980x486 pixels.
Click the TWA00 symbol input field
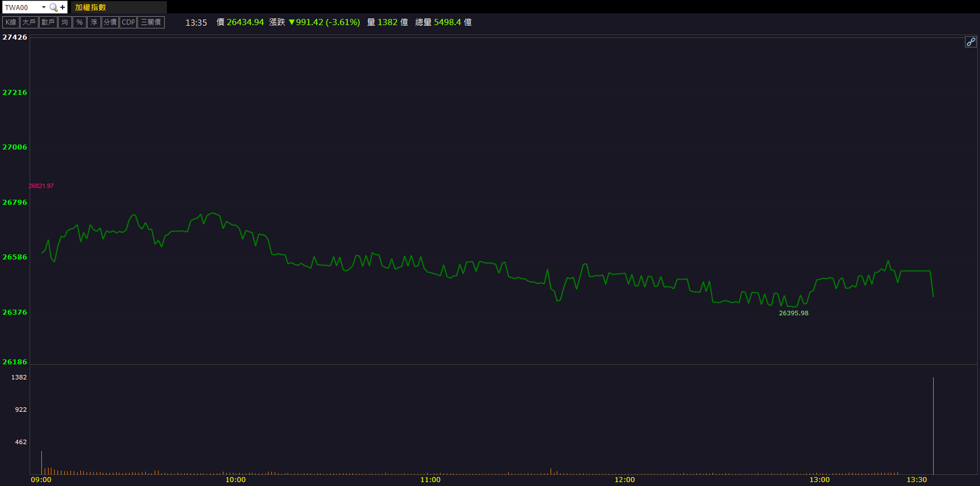[x=21, y=7]
